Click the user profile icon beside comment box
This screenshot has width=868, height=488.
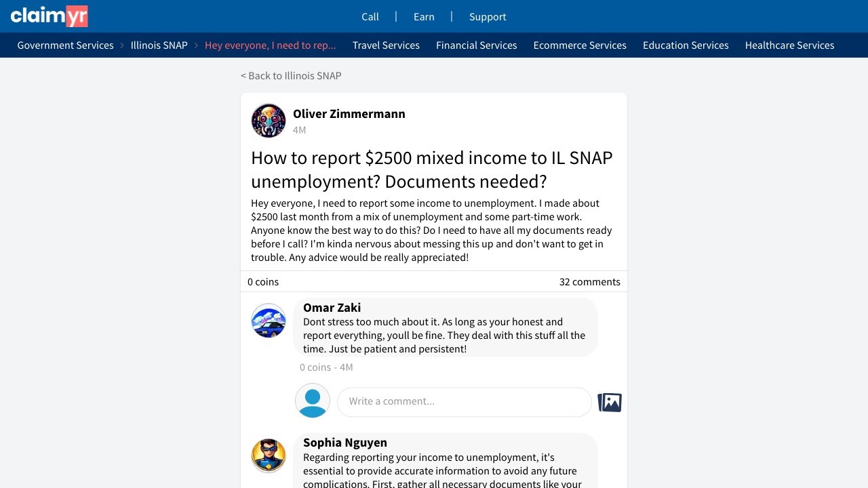[313, 401]
